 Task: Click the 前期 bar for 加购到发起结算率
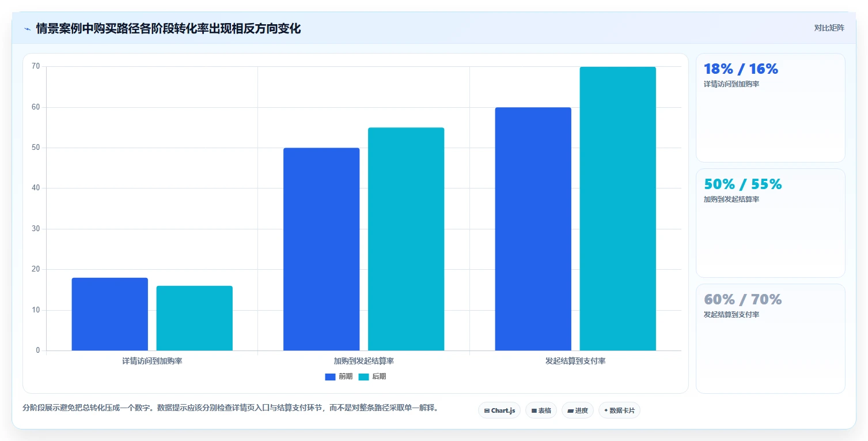[321, 249]
